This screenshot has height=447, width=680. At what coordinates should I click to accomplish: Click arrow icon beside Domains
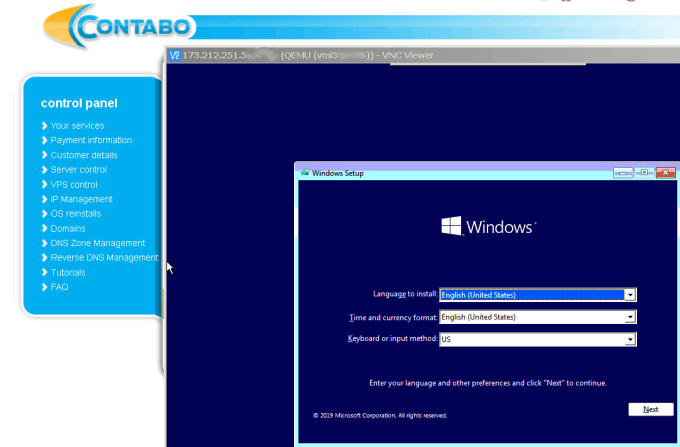tap(44, 228)
